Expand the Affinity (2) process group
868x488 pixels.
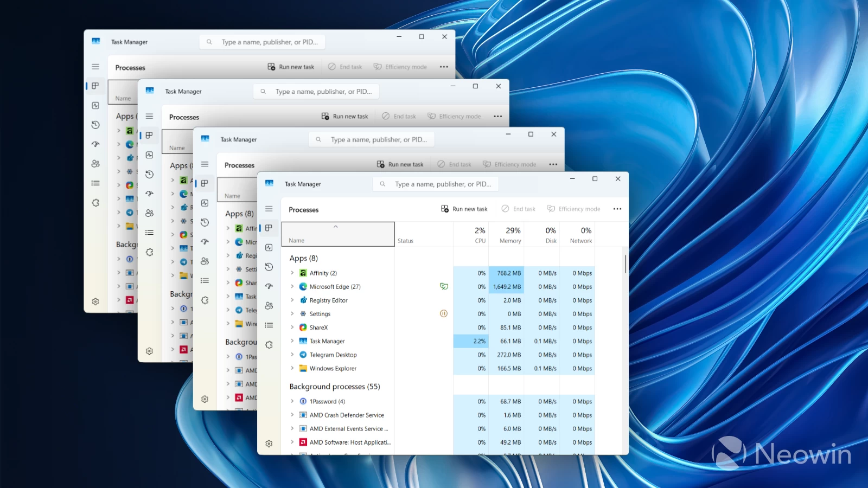coord(292,273)
